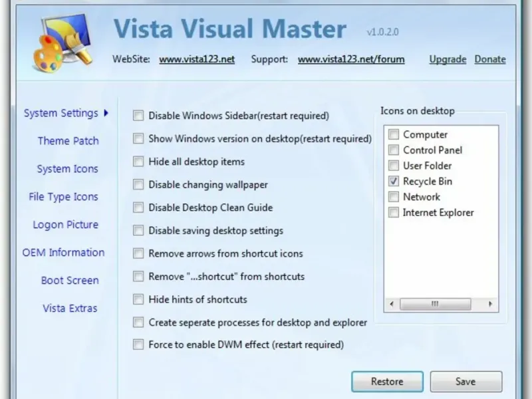This screenshot has width=532, height=399.
Task: Check Create seperate processes for desktop and explorer
Action: pyautogui.click(x=138, y=323)
